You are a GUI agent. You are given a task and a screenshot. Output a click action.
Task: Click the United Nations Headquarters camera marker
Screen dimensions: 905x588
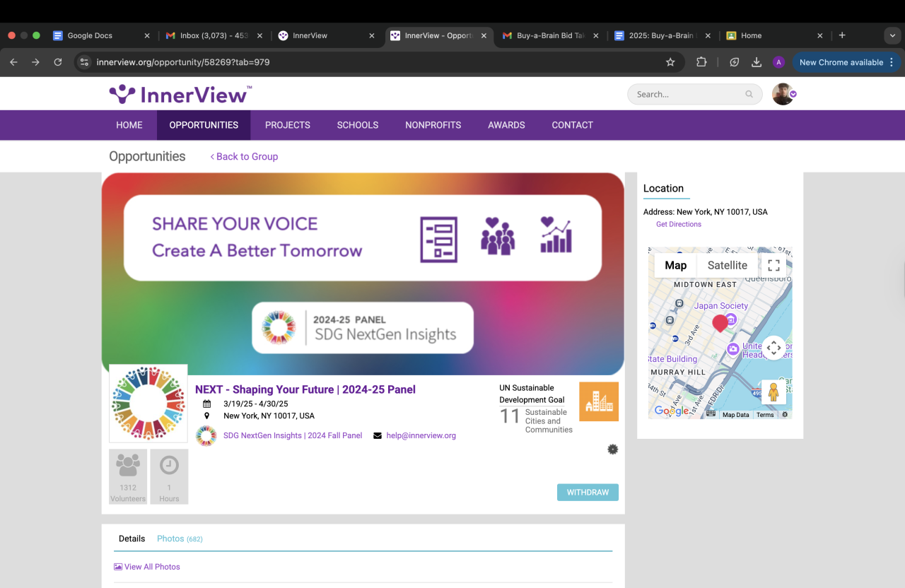734,348
